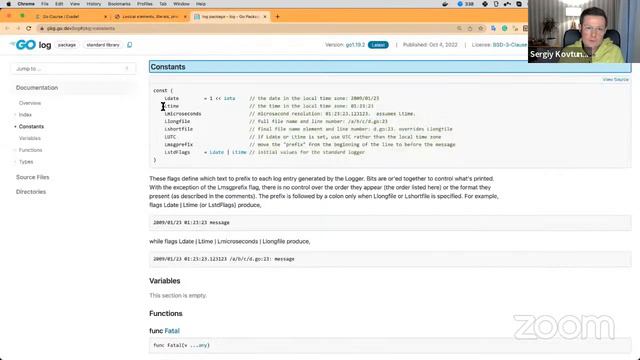Viewport: 640px width, 360px height.
Task: Open the Profiles menu
Action: click(x=144, y=4)
